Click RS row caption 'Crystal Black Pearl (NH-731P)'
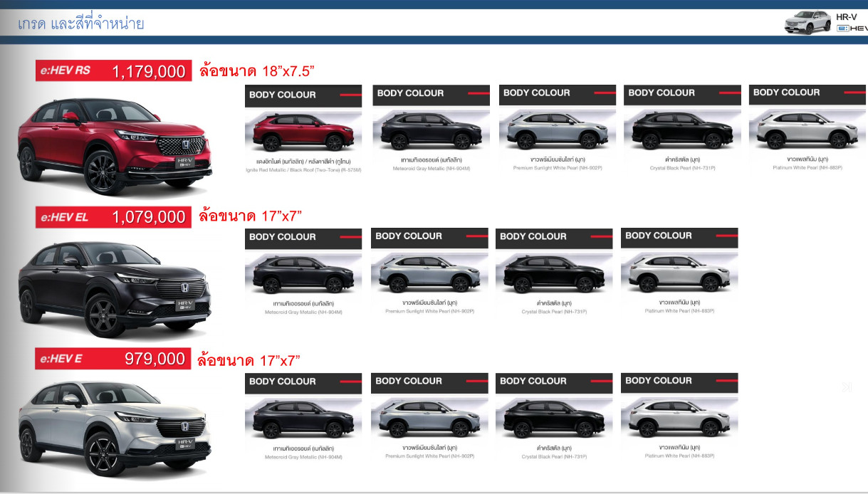Viewport: 868px width, 494px height. coord(681,168)
